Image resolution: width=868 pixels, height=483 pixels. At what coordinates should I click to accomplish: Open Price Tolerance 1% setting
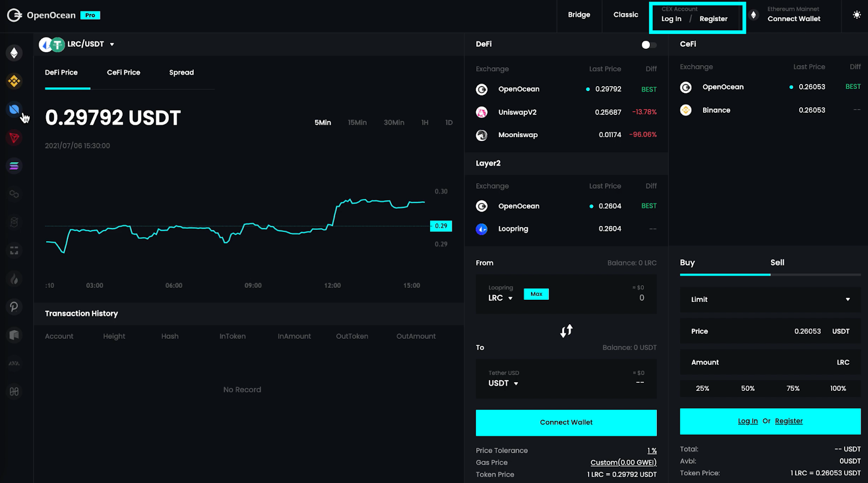click(652, 451)
